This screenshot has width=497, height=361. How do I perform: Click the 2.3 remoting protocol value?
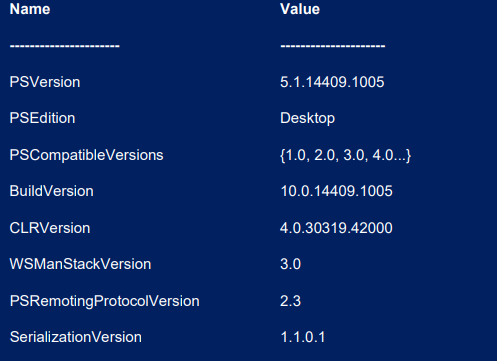[290, 301]
